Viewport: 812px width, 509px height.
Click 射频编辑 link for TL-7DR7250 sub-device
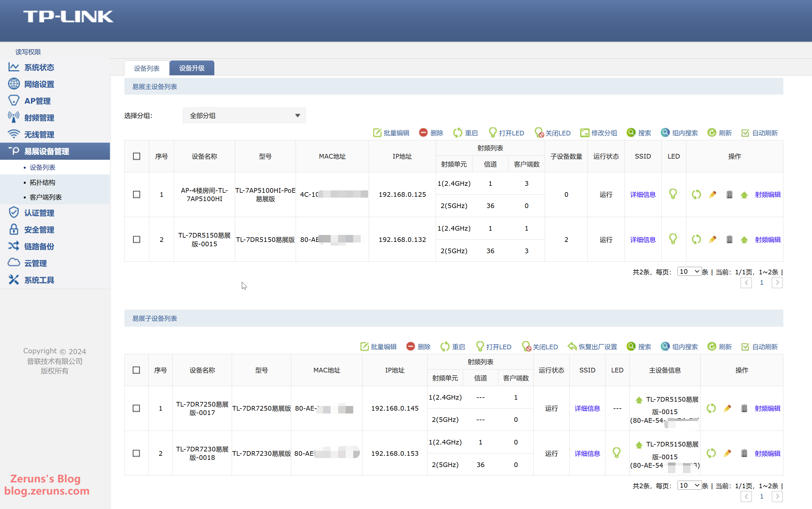[767, 408]
